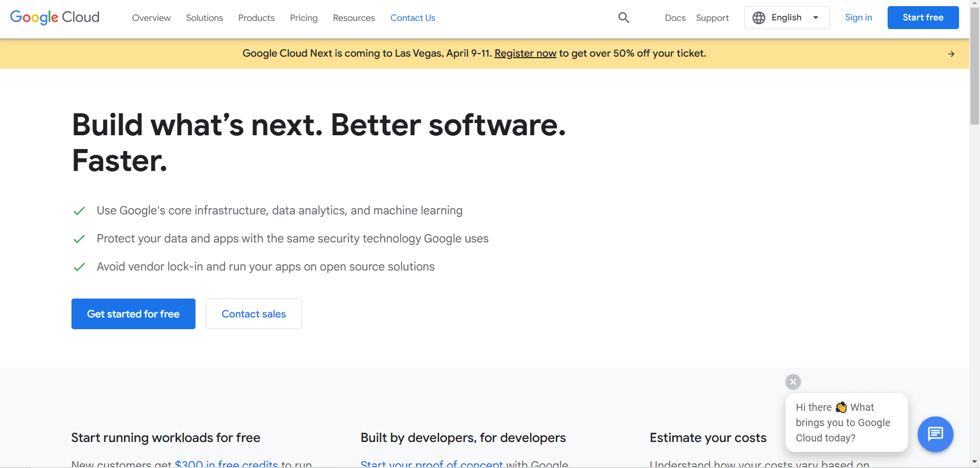Dismiss the chat greeting popup
The image size is (980, 468).
pyautogui.click(x=793, y=382)
